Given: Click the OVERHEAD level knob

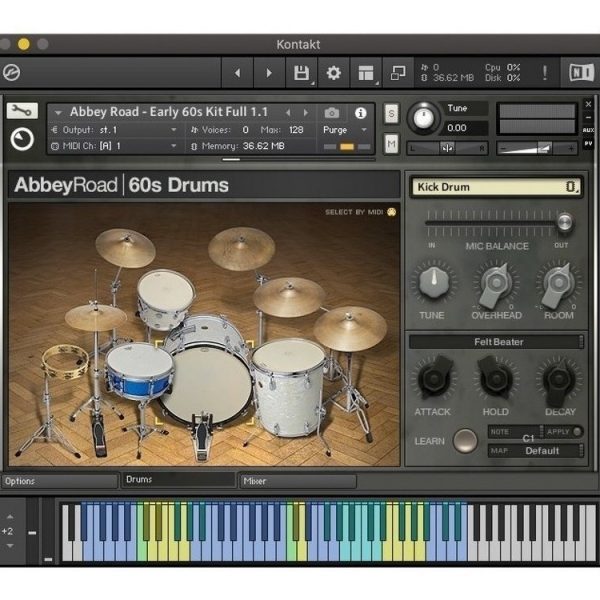Looking at the screenshot, I should 496,284.
